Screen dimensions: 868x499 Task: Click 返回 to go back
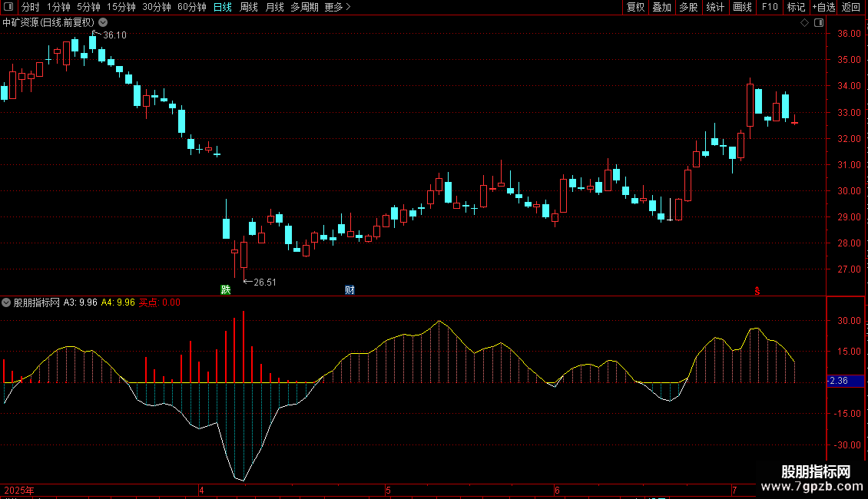click(851, 7)
